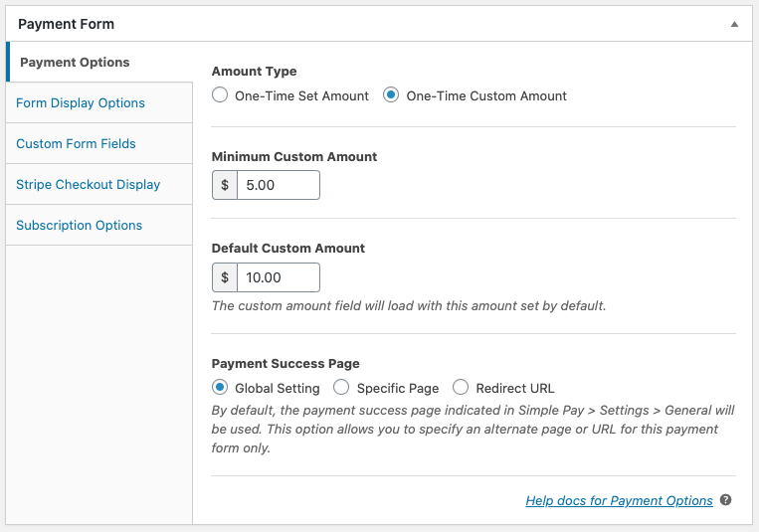
Task: Select the One-Time Set Amount radio button
Action: [220, 95]
